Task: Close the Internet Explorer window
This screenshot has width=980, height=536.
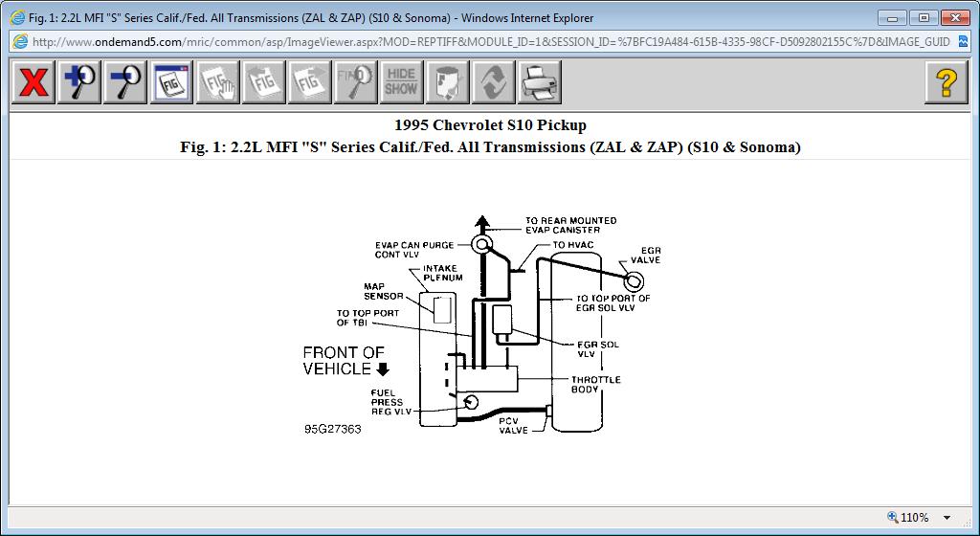Action: 955,18
